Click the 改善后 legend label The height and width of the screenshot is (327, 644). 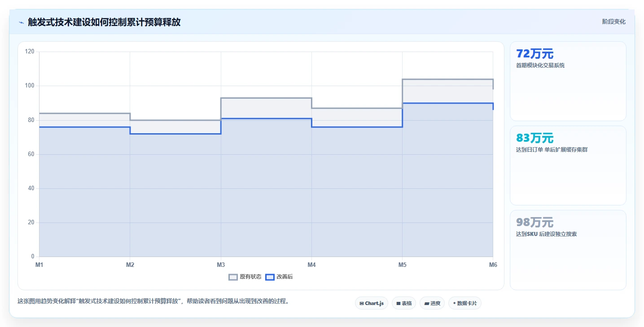click(285, 277)
